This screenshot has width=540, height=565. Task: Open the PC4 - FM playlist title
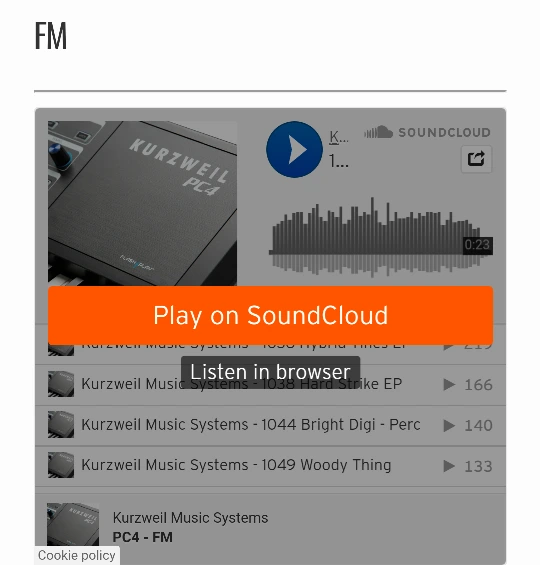(x=143, y=537)
